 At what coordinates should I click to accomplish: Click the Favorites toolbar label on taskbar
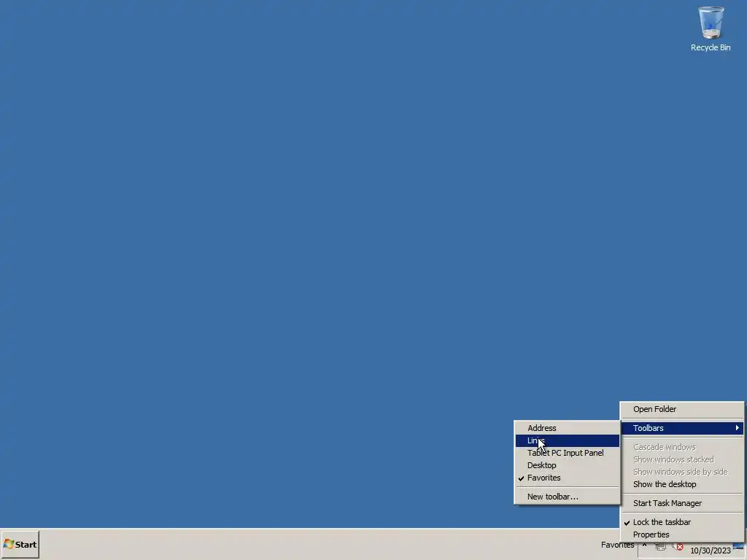pyautogui.click(x=617, y=545)
